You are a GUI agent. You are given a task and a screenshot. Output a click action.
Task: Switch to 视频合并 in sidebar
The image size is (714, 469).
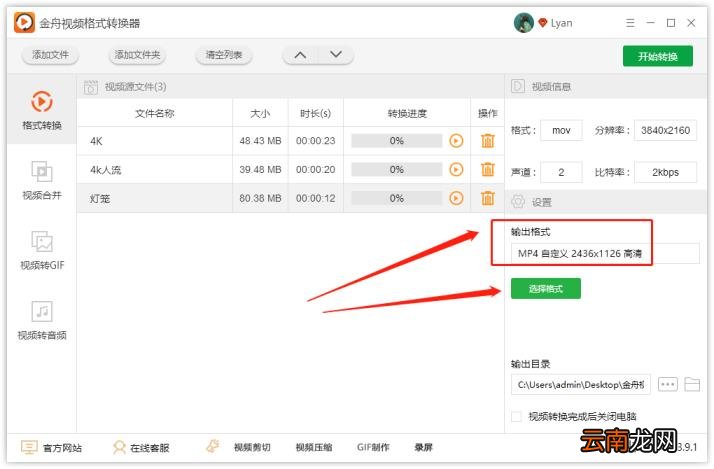click(41, 180)
